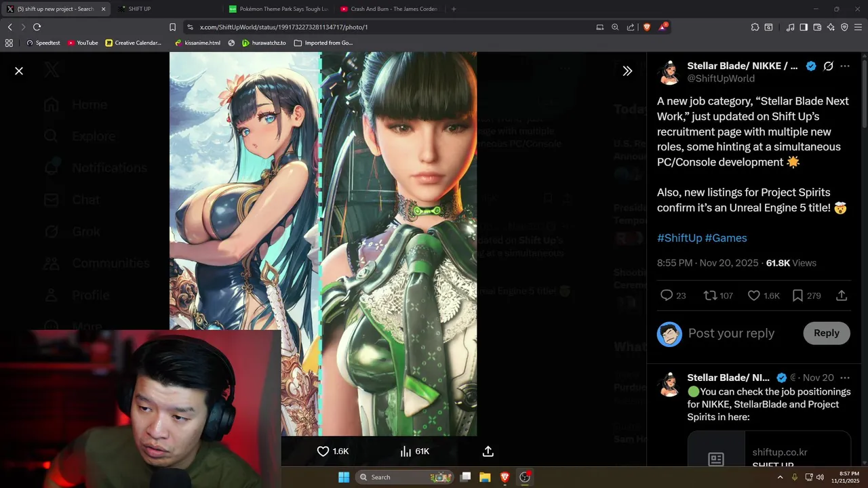Toggle the browser sidebar panel
868x488 pixels.
pyautogui.click(x=804, y=27)
